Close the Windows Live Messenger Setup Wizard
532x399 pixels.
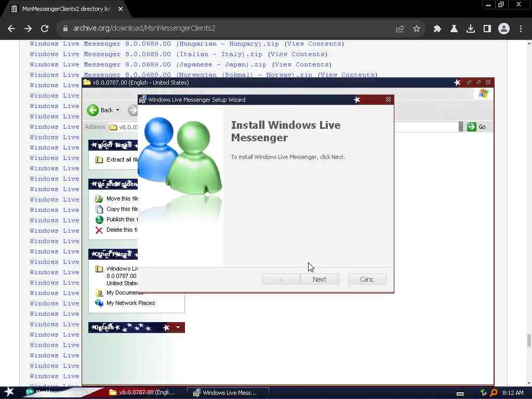pyautogui.click(x=388, y=99)
